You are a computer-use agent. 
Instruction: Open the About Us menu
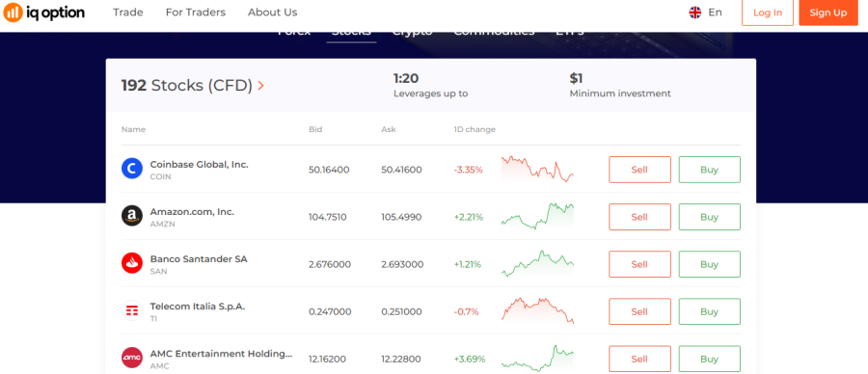272,13
